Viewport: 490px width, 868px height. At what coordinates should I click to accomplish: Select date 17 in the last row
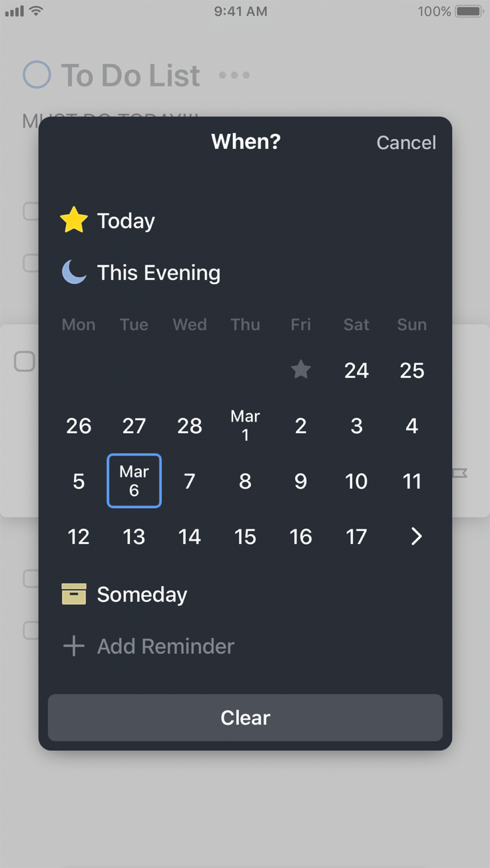[x=356, y=536]
